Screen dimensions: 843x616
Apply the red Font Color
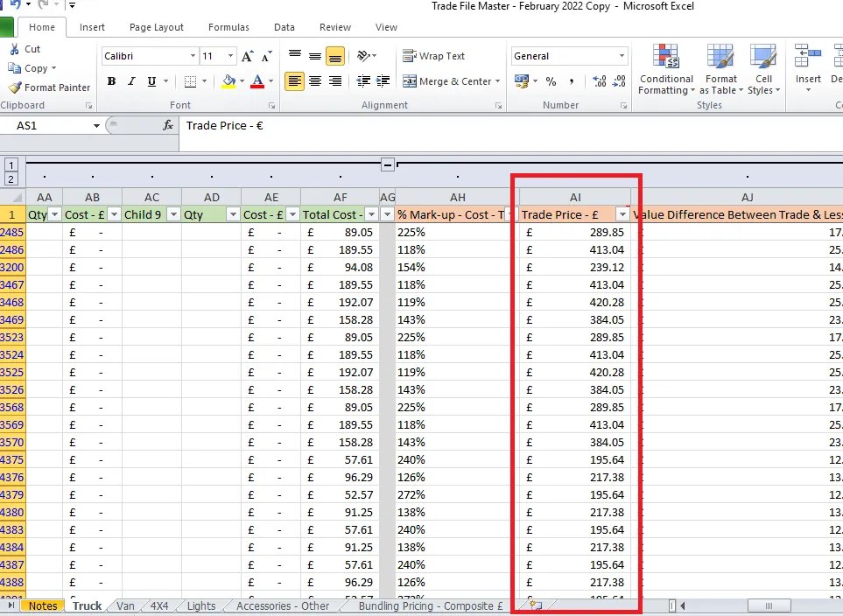click(257, 81)
